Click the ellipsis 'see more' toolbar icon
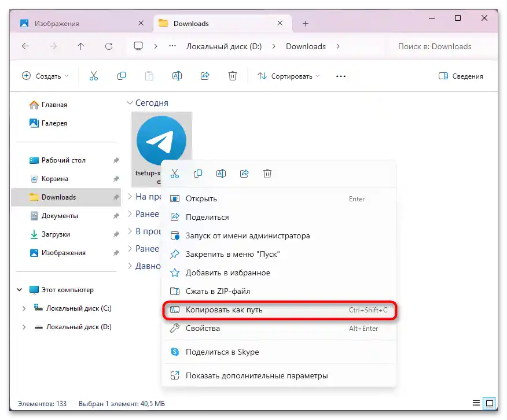 [340, 76]
